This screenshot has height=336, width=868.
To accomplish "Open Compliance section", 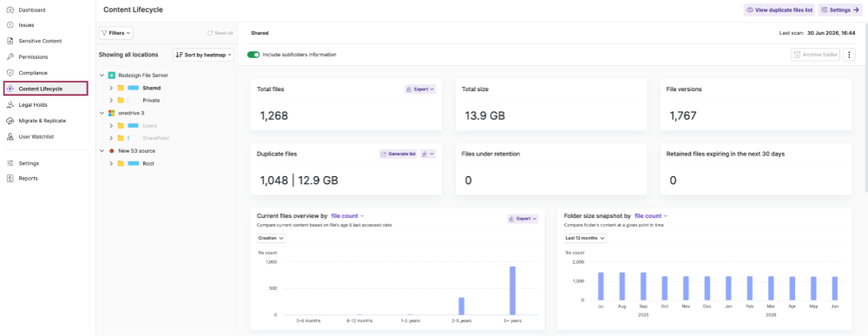I will point(33,73).
